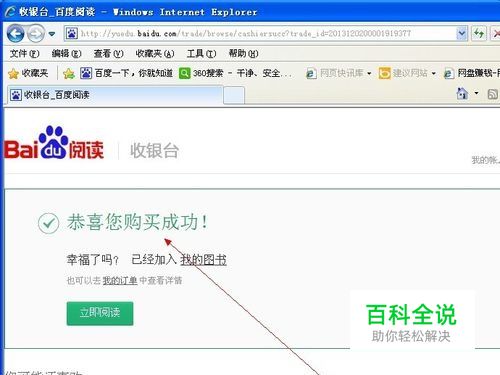The image size is (500, 375).
Task: Expand the 网页快讯库 dropdown arrow
Action: coord(369,73)
